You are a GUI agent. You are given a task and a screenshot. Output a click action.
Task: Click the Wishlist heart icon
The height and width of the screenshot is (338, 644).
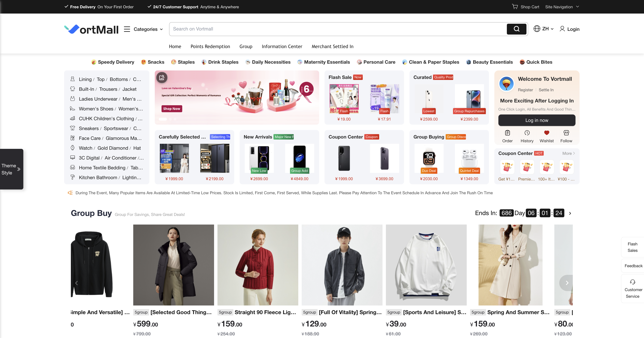(546, 133)
